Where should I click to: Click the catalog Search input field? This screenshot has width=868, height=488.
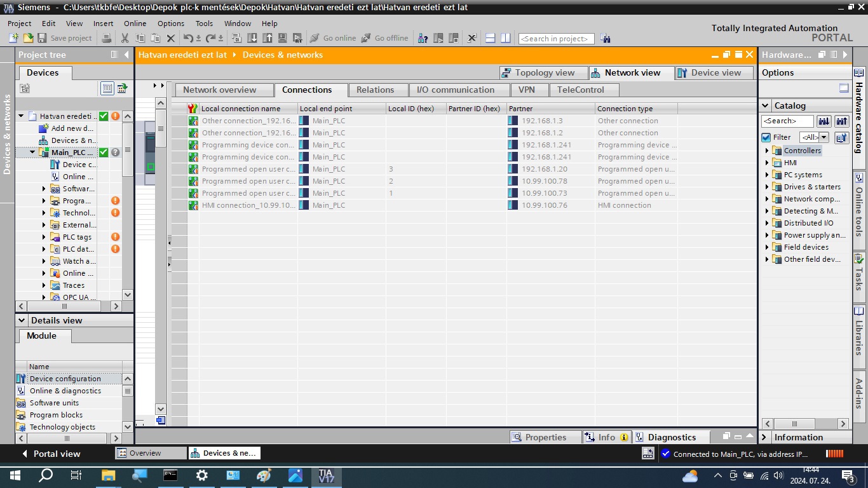pyautogui.click(x=787, y=121)
